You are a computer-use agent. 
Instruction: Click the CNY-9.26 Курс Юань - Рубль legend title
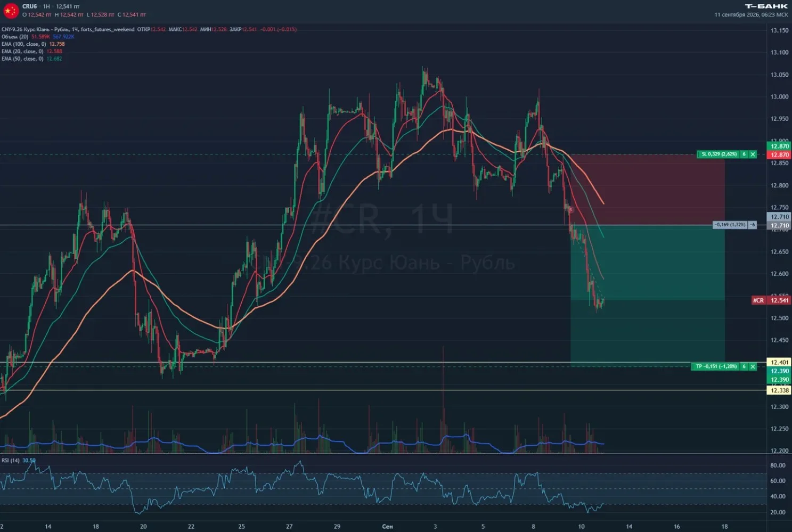click(36, 29)
